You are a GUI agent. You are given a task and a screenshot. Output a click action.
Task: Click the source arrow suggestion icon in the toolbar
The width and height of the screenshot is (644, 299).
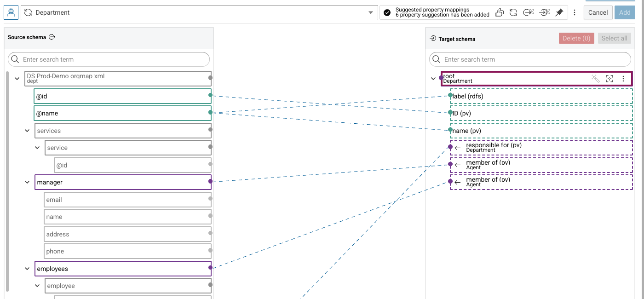click(529, 12)
